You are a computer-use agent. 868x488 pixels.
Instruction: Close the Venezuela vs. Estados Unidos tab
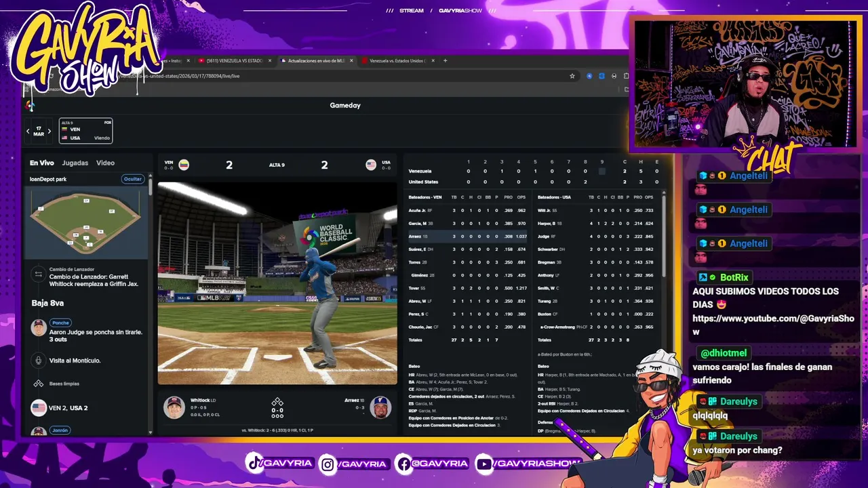[434, 60]
